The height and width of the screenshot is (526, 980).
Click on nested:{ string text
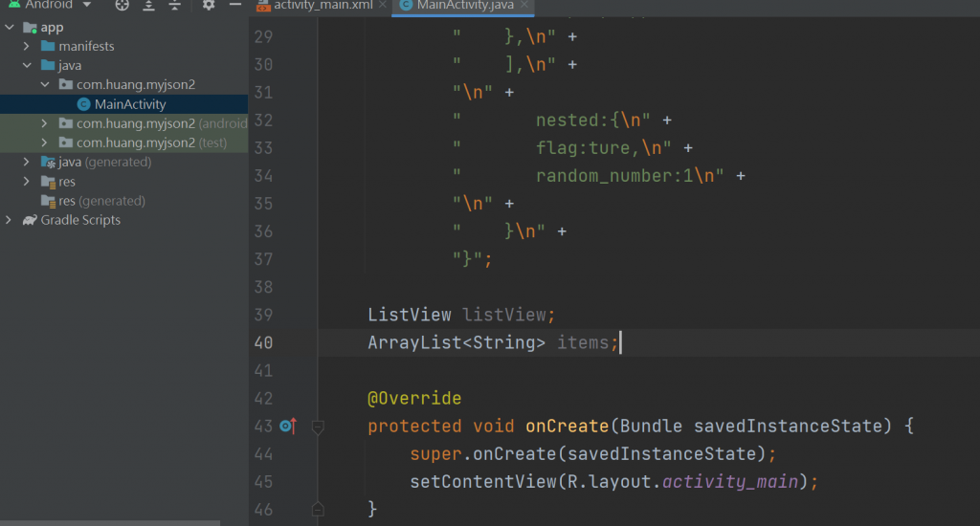click(x=577, y=120)
